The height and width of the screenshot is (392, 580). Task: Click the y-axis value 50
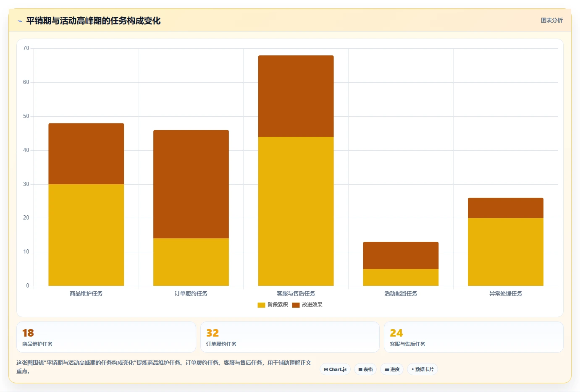pos(26,116)
